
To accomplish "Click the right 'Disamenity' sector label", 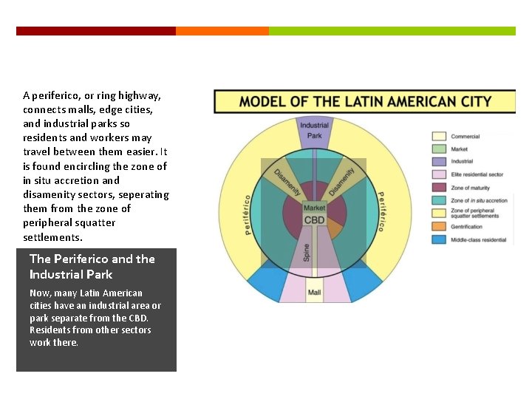I will 341,182.
